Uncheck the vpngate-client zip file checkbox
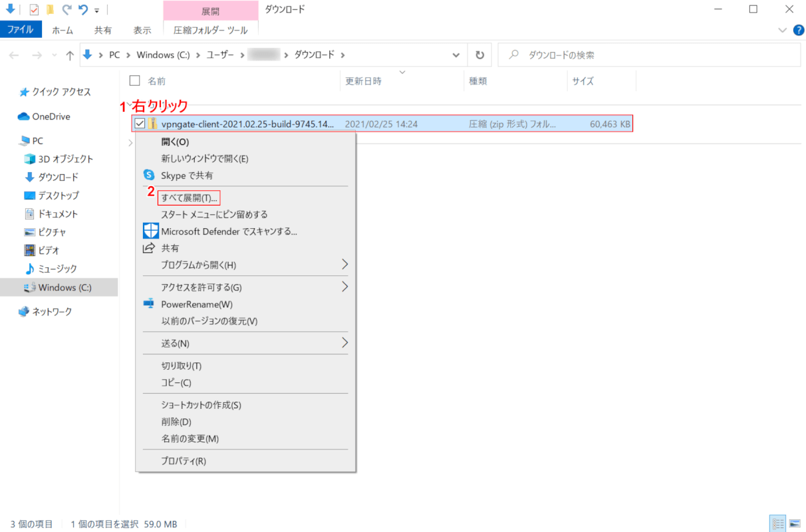Viewport: 806px width, 532px height. click(x=140, y=124)
